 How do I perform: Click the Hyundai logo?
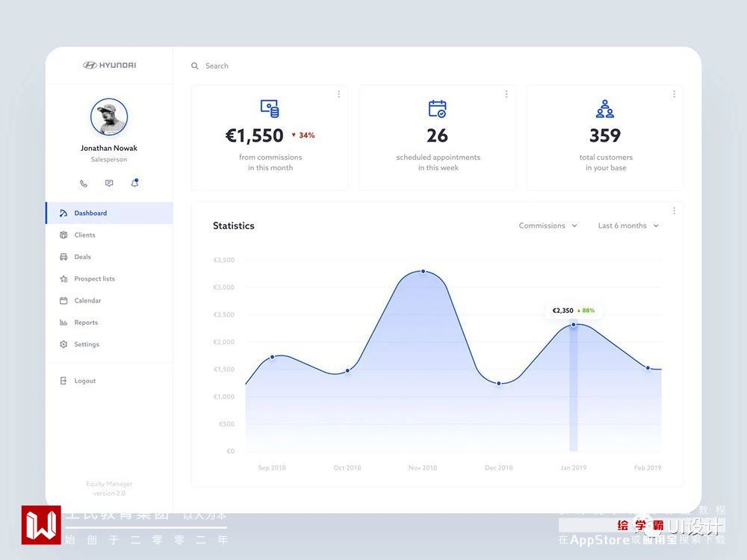(x=110, y=65)
